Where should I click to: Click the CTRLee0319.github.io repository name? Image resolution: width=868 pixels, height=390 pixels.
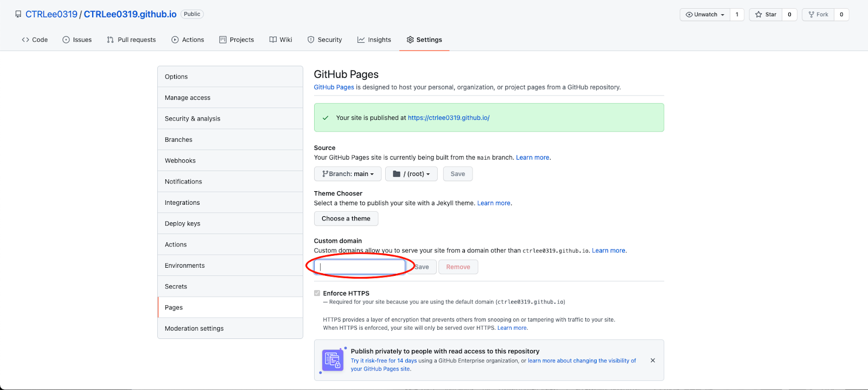click(x=130, y=14)
